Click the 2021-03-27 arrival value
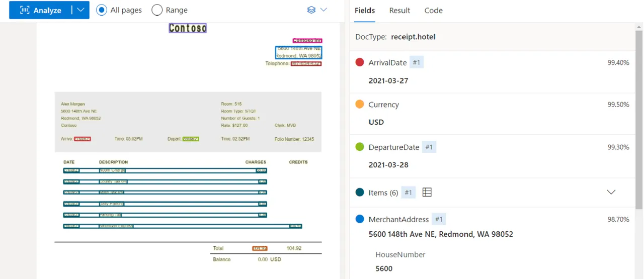The height and width of the screenshot is (279, 644). click(x=388, y=80)
